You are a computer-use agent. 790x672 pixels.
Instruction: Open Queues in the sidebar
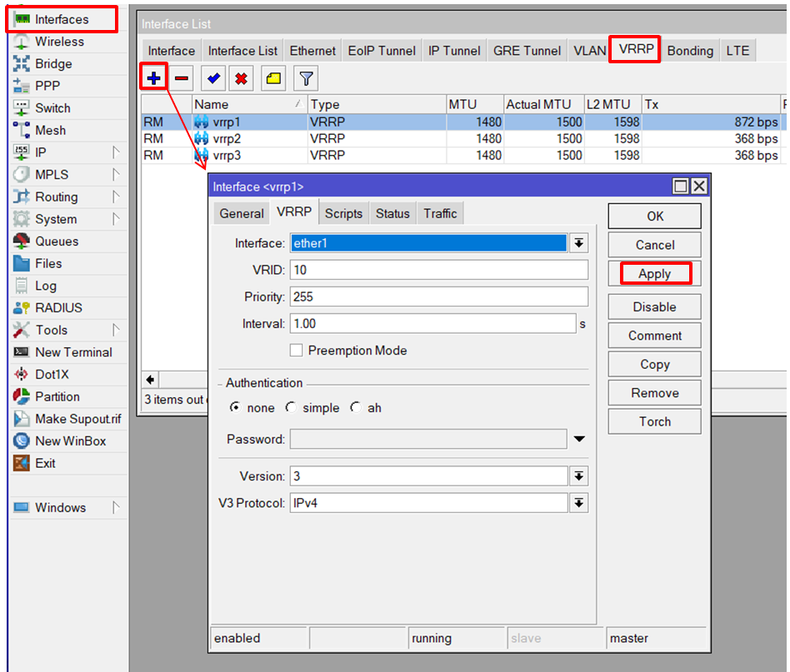click(x=57, y=241)
